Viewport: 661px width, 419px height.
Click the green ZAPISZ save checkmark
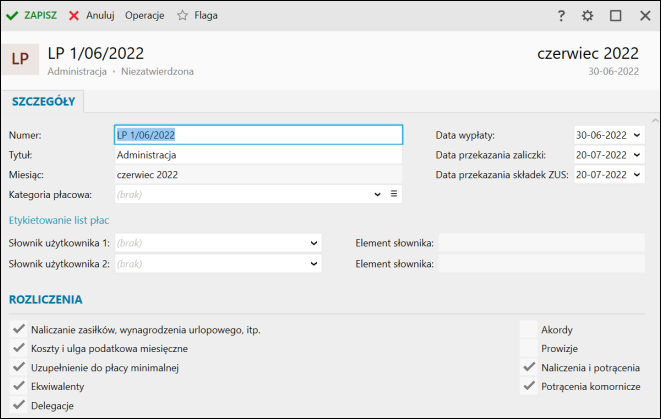click(x=13, y=16)
